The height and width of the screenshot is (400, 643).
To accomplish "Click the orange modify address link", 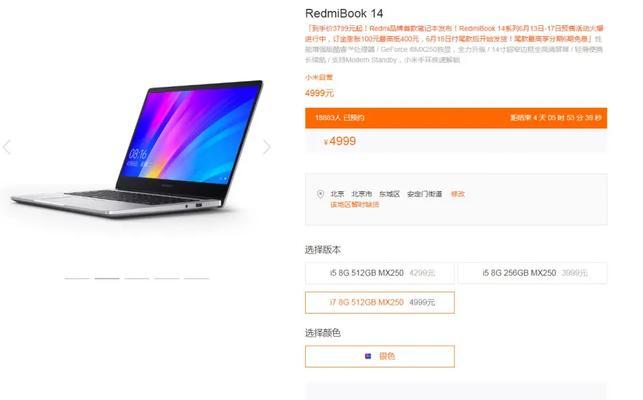I will click(x=458, y=194).
